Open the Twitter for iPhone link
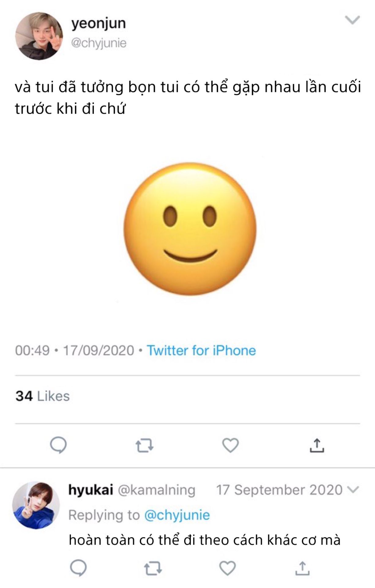This screenshot has width=375, height=588. coord(201,350)
